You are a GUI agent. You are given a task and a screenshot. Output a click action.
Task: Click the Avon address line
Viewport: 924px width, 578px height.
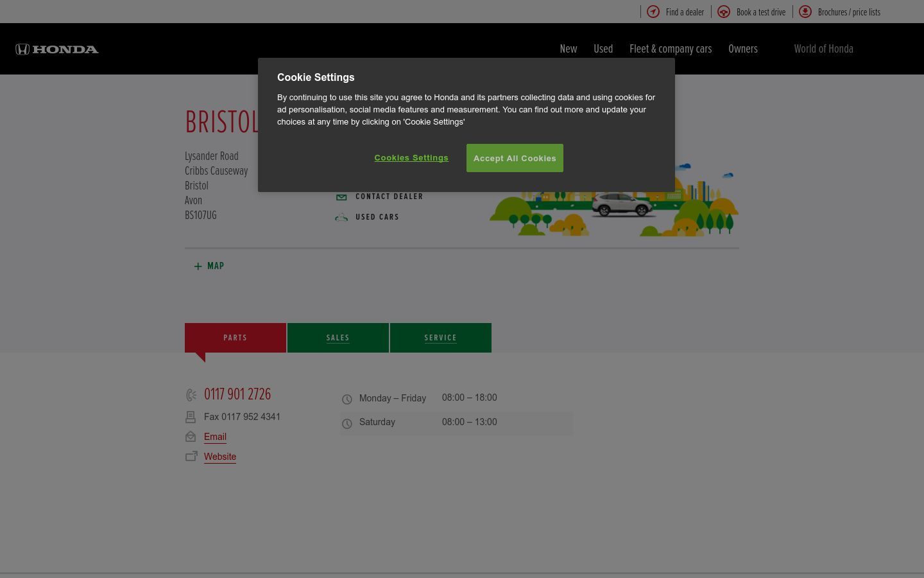(x=193, y=200)
